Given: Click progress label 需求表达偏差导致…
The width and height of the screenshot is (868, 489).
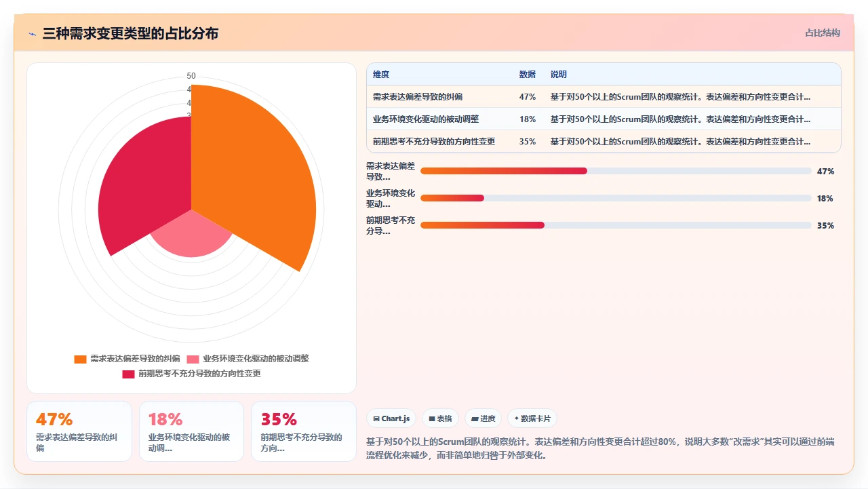Looking at the screenshot, I should (391, 172).
